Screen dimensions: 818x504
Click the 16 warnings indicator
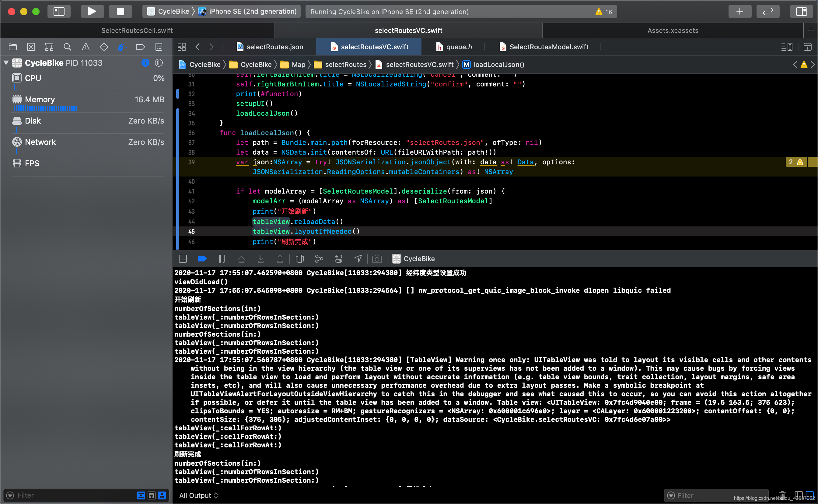[x=603, y=12]
